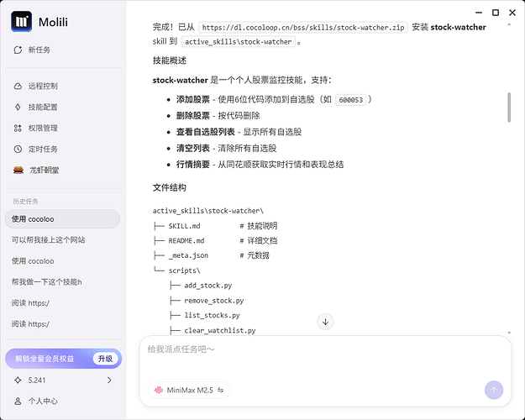The height and width of the screenshot is (420, 525).
Task: Click the 删除股票 bullet text
Action: point(193,116)
